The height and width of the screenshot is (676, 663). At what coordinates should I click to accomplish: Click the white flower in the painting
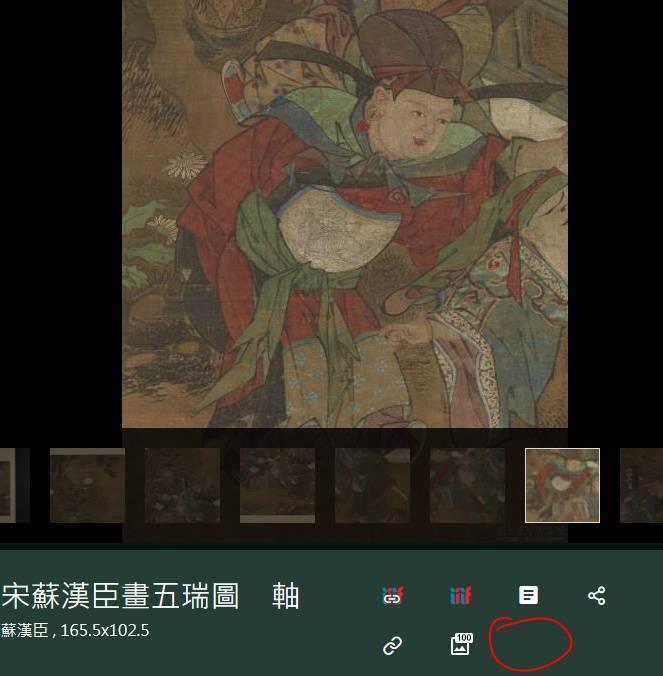click(x=186, y=165)
